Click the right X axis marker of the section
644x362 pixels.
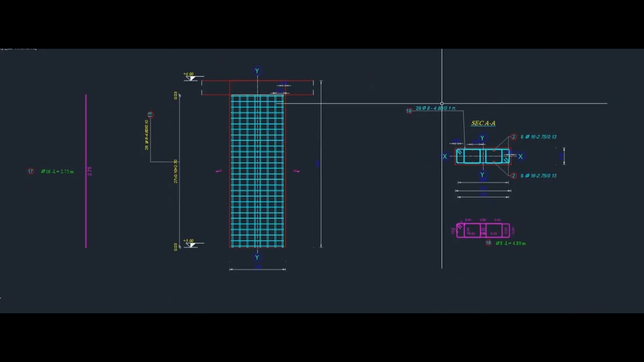tap(520, 157)
